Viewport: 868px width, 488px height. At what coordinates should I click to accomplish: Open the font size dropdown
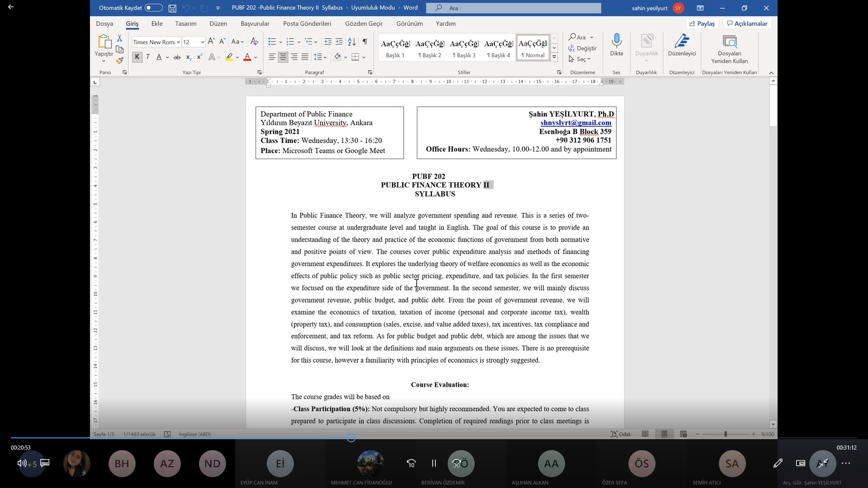pos(202,42)
